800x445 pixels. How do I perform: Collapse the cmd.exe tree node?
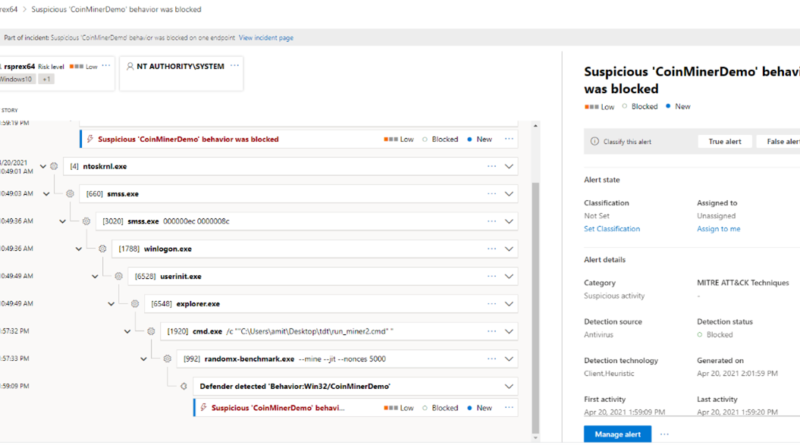click(128, 332)
